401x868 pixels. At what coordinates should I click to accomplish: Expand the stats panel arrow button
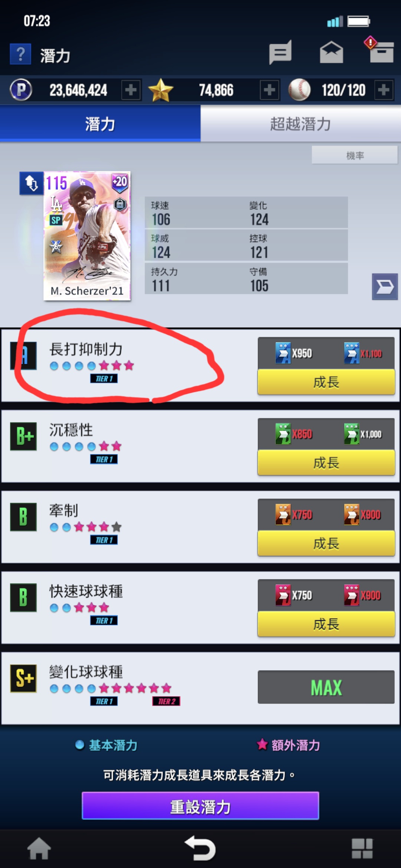pos(385,286)
